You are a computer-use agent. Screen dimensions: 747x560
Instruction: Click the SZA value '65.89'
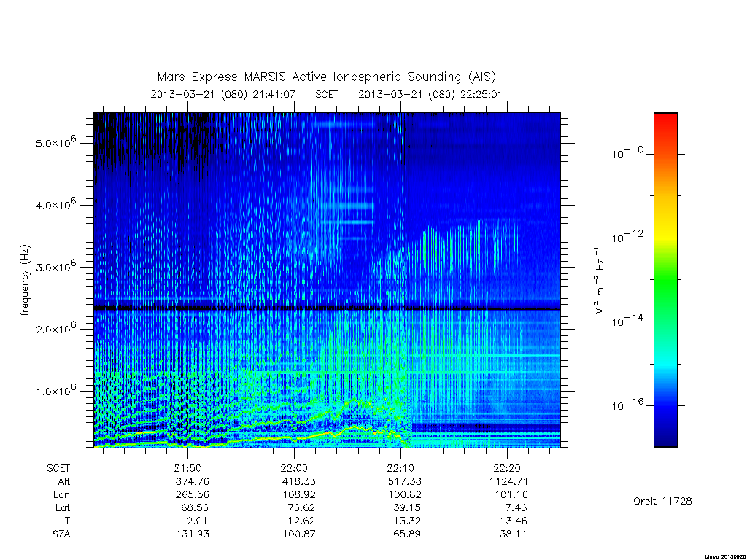[407, 534]
